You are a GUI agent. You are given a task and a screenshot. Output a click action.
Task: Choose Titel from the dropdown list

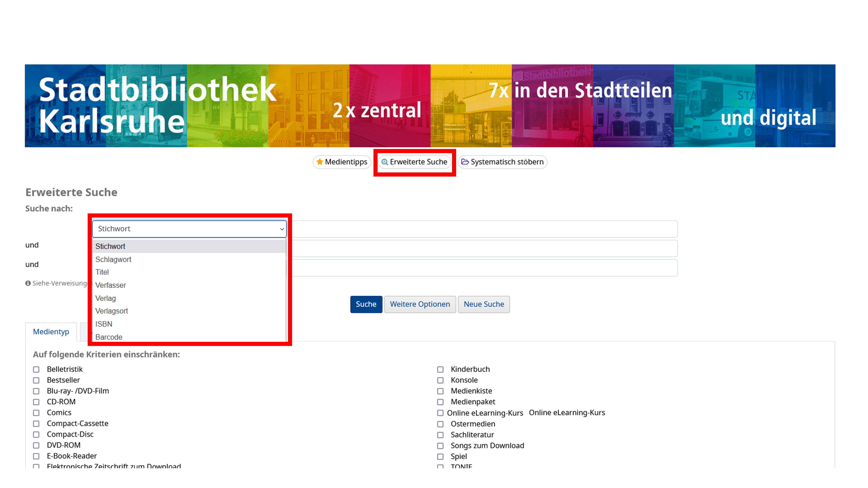tap(189, 272)
